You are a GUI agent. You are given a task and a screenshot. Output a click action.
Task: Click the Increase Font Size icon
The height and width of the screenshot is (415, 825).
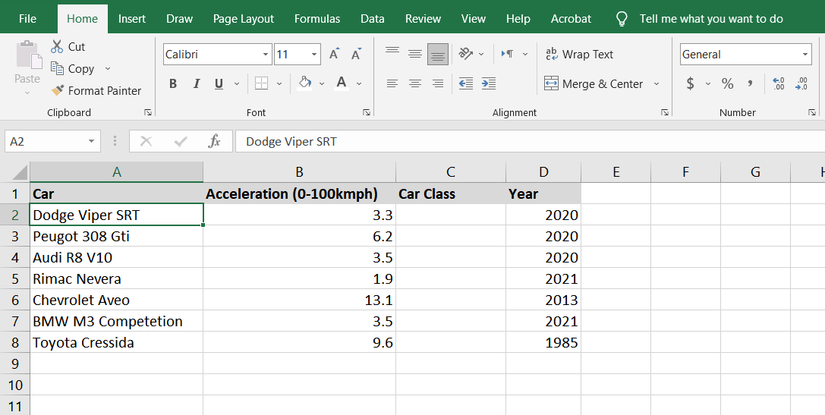[334, 54]
